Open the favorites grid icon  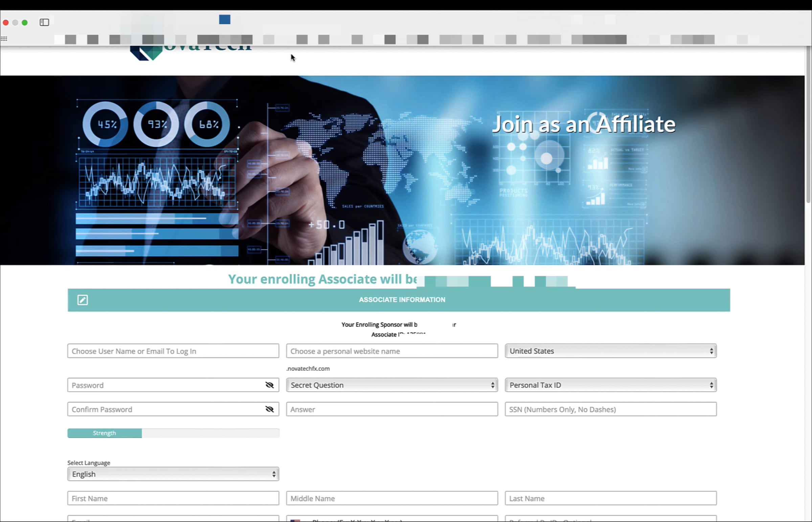pyautogui.click(x=4, y=39)
